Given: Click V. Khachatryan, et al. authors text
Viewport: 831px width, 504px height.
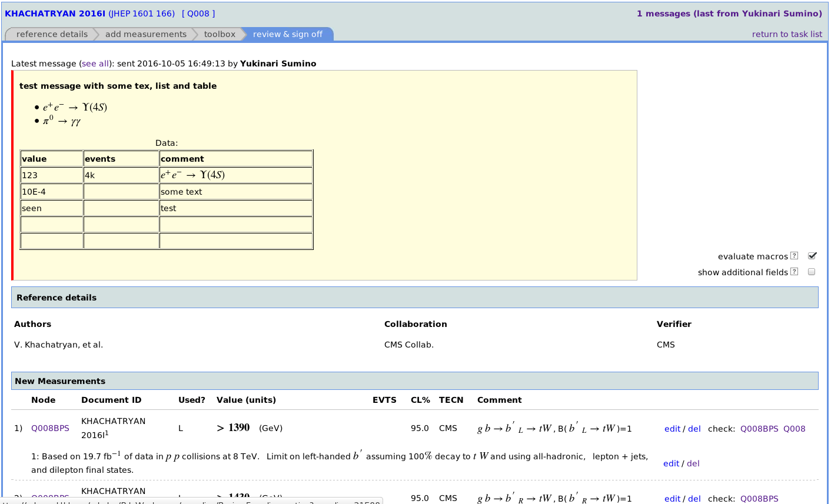Looking at the screenshot, I should [x=58, y=345].
